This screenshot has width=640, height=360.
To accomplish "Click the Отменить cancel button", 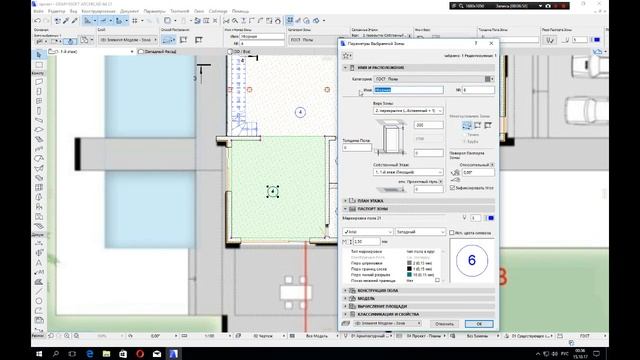I will [x=444, y=324].
